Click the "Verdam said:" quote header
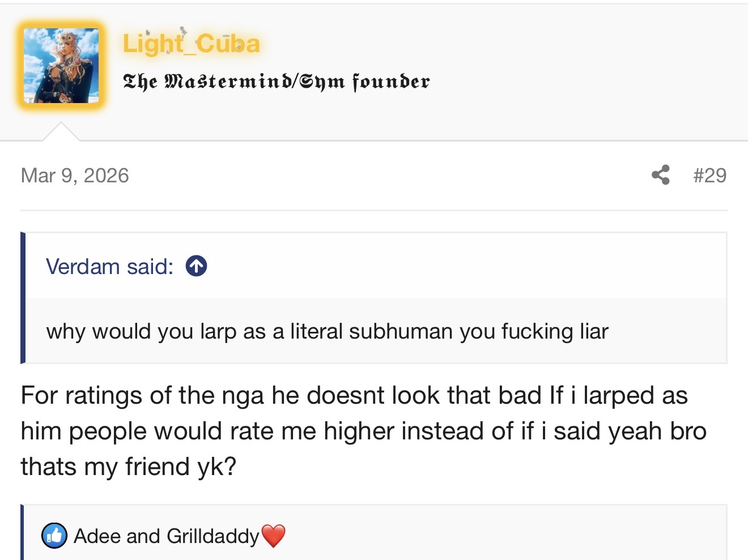748x560 pixels. (110, 266)
